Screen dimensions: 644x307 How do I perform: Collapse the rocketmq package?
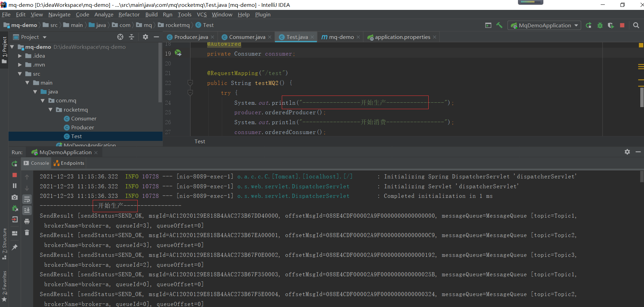50,109
